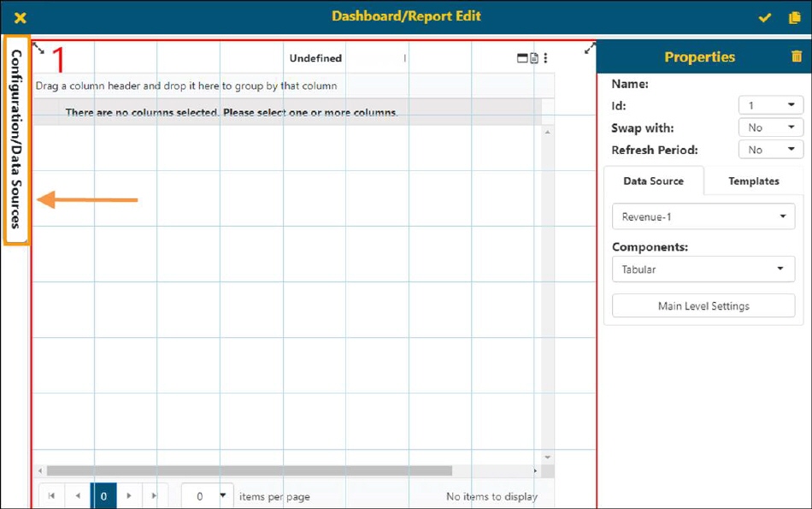Open the Swap with dropdown
812x509 pixels.
(x=770, y=127)
